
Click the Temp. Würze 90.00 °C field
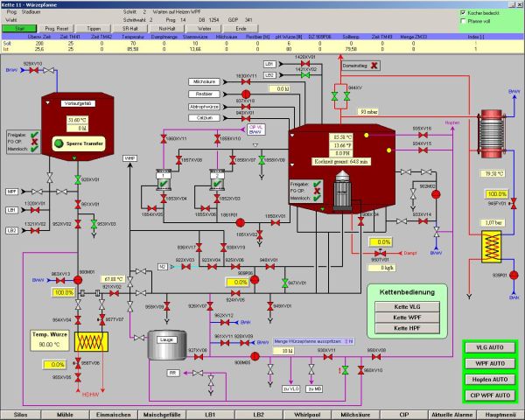point(47,344)
